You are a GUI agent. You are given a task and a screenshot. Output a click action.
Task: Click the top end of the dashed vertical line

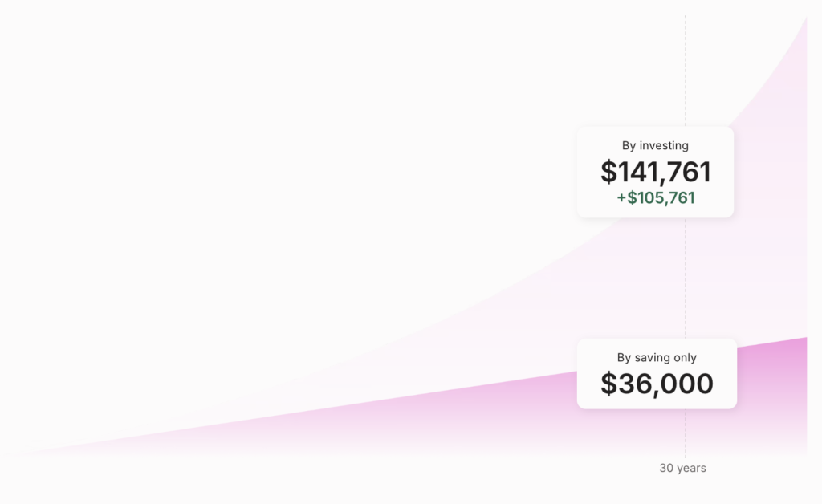(x=685, y=18)
